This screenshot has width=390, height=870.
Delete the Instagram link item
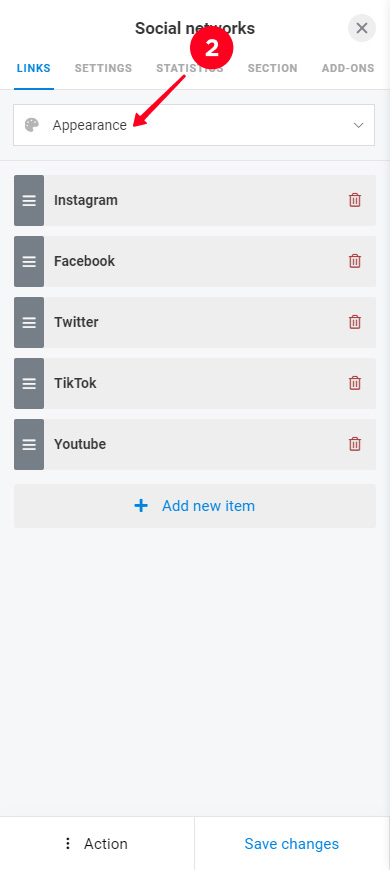point(355,200)
